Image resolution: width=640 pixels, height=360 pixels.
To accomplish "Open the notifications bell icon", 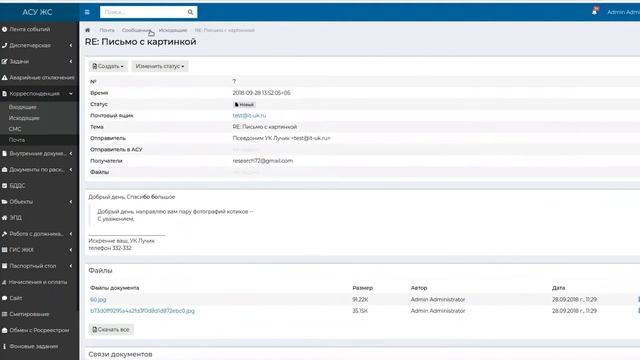I will coord(595,11).
